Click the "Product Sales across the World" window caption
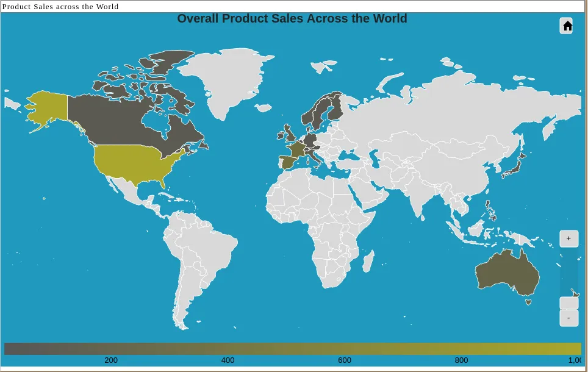The height and width of the screenshot is (372, 588). [60, 7]
